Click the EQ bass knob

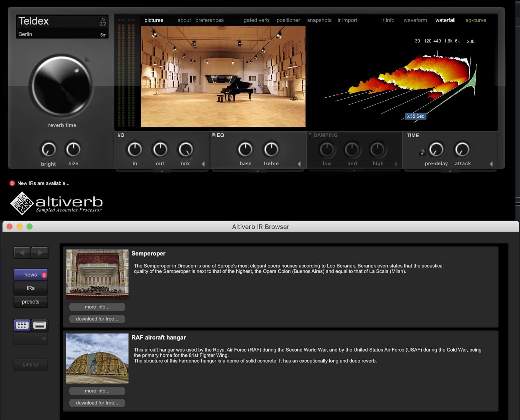click(x=245, y=149)
